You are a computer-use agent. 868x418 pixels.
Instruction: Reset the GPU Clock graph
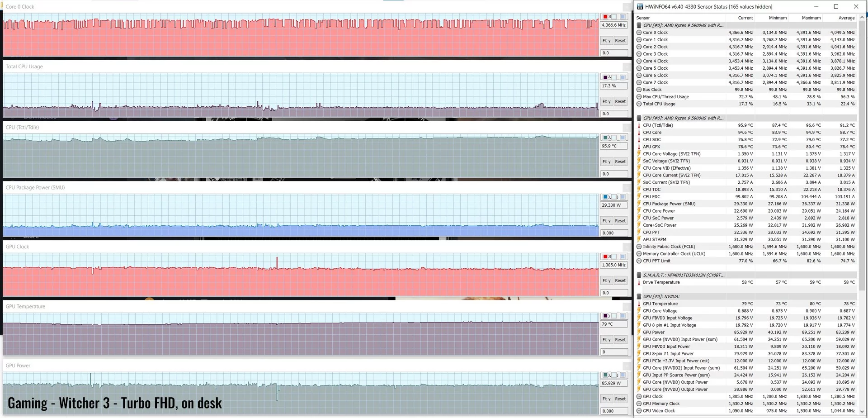pos(620,280)
